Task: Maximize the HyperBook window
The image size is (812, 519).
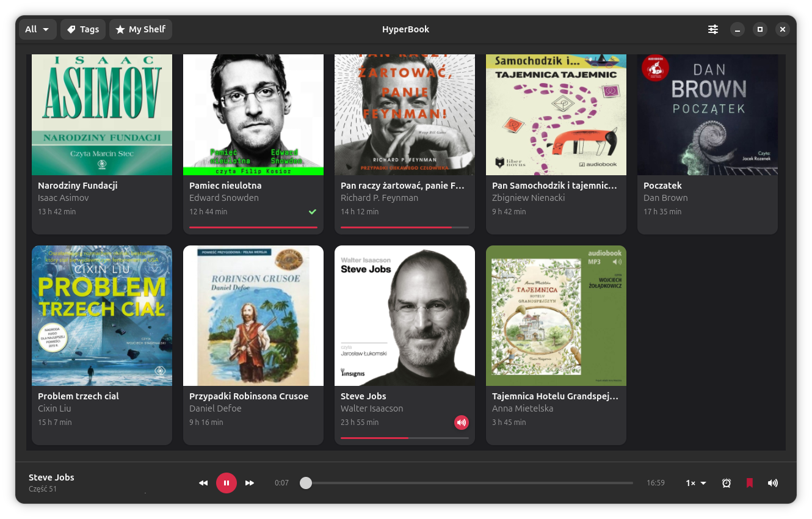Action: pos(760,29)
